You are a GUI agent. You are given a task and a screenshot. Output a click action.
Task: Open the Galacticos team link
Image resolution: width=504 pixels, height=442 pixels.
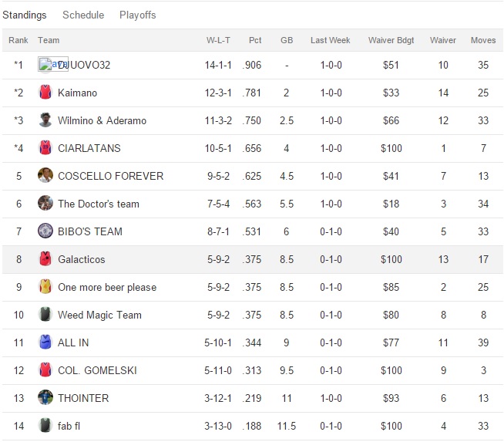click(81, 260)
